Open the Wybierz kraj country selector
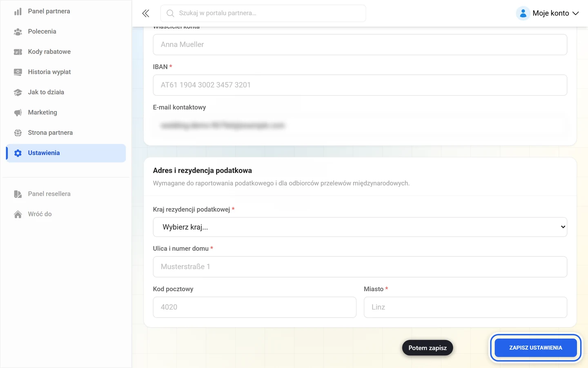The image size is (588, 368). pyautogui.click(x=360, y=227)
